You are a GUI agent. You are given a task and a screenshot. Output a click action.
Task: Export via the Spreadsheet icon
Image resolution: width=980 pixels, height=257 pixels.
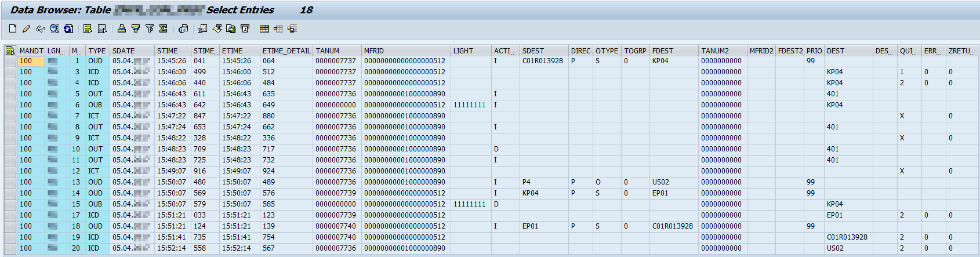202,28
